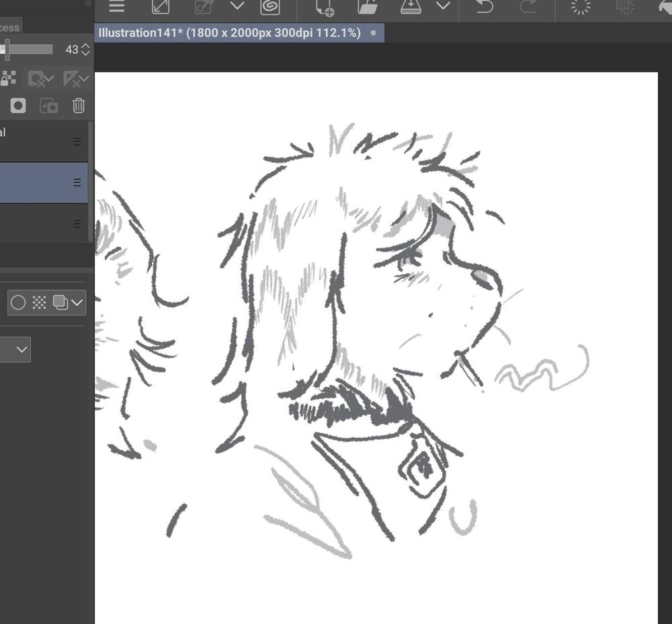Image resolution: width=672 pixels, height=624 pixels.
Task: Click the dotted square clear-outside-selection icon
Action: coord(625,6)
